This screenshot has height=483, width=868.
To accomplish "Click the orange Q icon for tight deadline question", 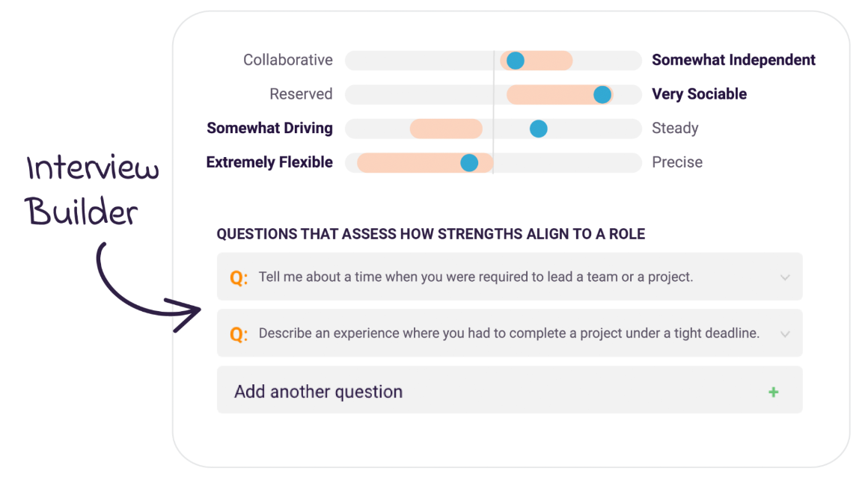I will [x=238, y=334].
